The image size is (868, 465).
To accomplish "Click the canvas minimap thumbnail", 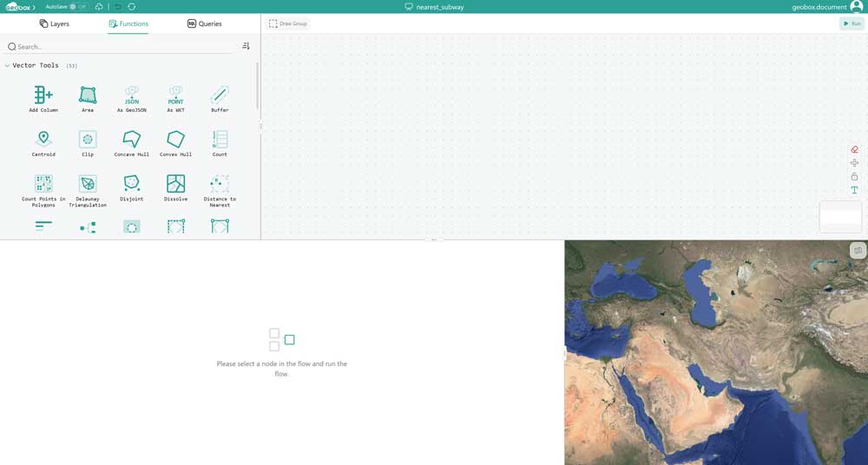I will point(840,216).
